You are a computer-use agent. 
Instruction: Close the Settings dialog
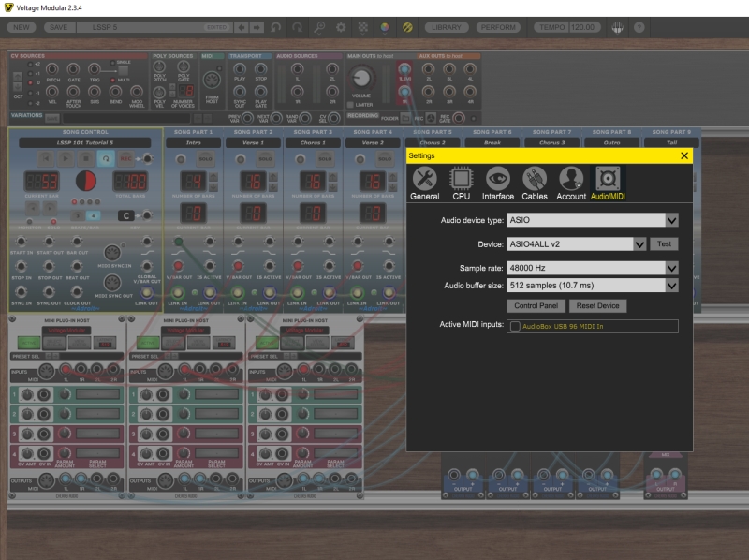point(684,155)
